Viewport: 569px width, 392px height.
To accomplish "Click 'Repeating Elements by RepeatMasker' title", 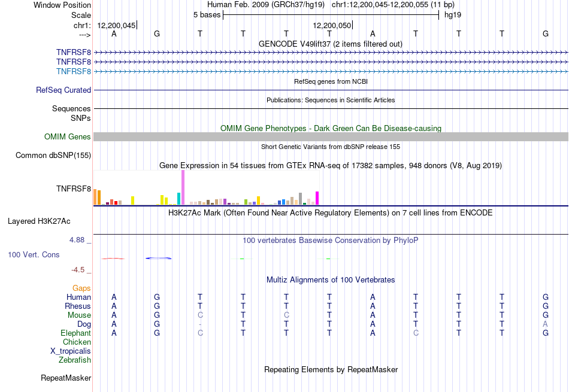I will (x=331, y=369).
